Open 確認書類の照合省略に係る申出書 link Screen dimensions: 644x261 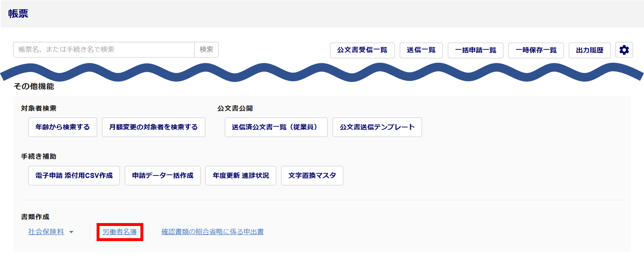[213, 232]
